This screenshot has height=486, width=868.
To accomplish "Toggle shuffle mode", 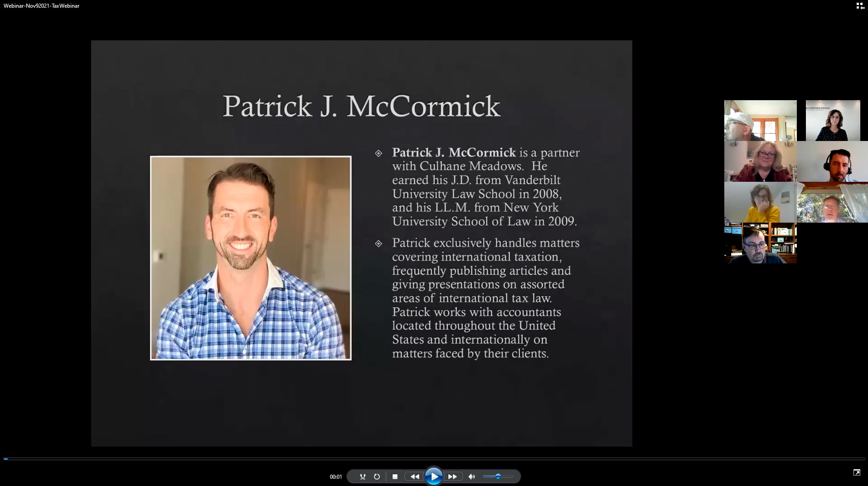I will (x=363, y=476).
